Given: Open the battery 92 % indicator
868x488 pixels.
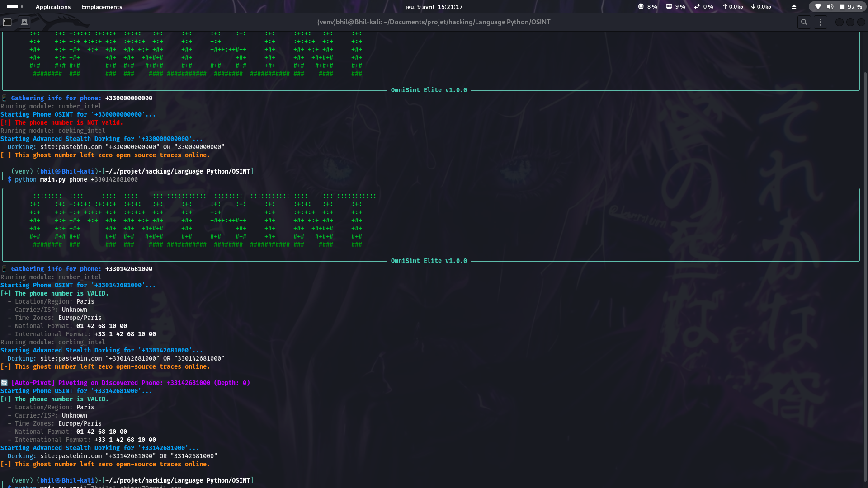Looking at the screenshot, I should click(850, 7).
